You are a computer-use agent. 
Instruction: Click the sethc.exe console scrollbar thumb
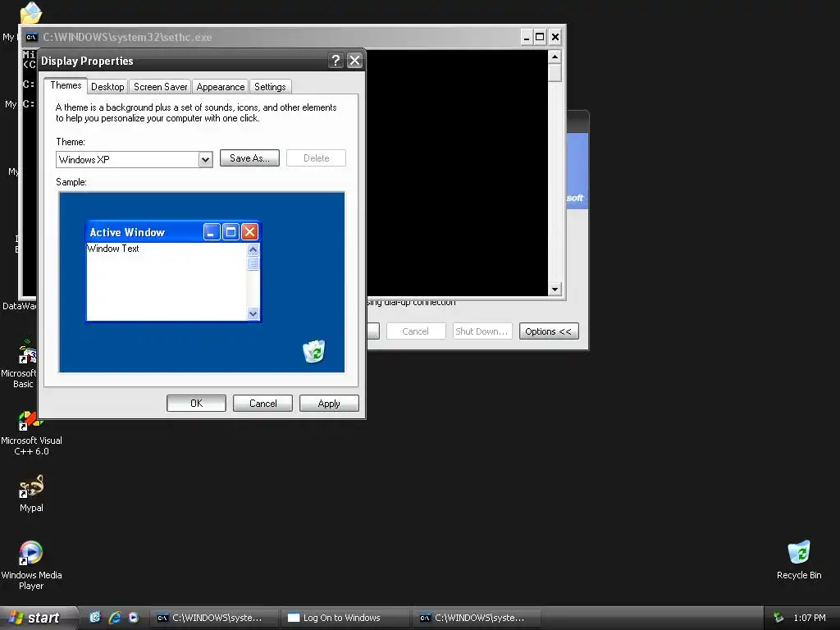pos(555,72)
